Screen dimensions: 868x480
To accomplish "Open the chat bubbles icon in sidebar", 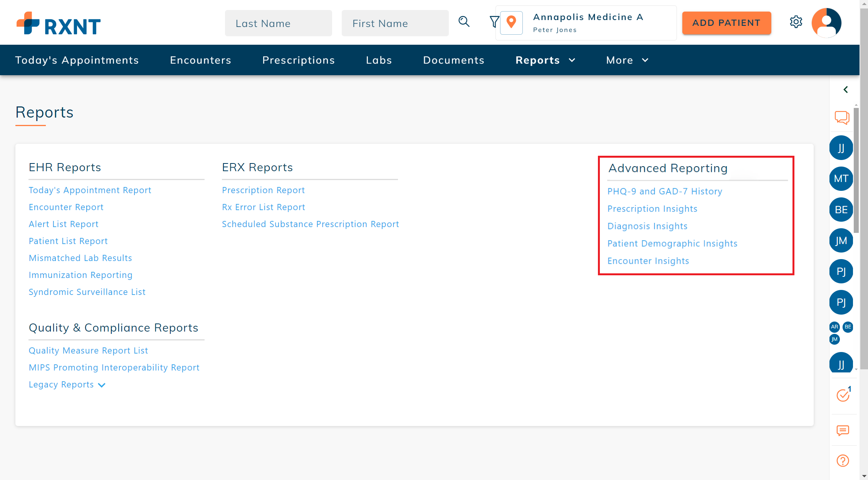I will pyautogui.click(x=842, y=118).
